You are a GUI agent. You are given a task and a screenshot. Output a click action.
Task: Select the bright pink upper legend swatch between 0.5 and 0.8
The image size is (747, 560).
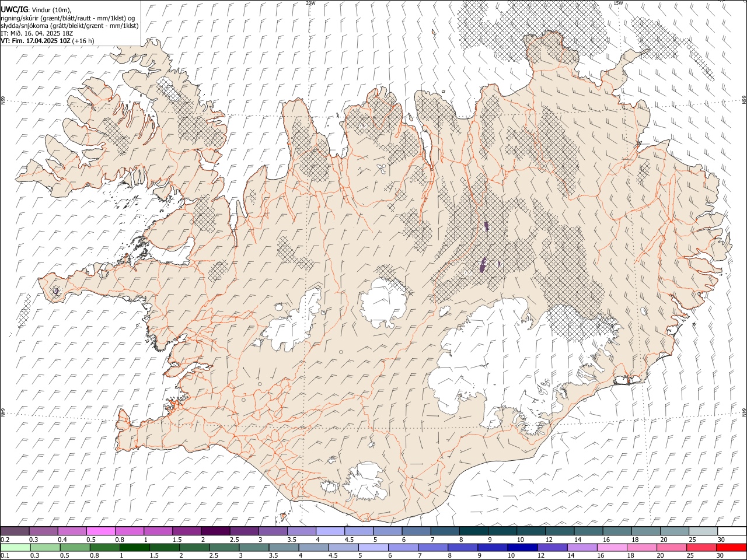click(101, 531)
